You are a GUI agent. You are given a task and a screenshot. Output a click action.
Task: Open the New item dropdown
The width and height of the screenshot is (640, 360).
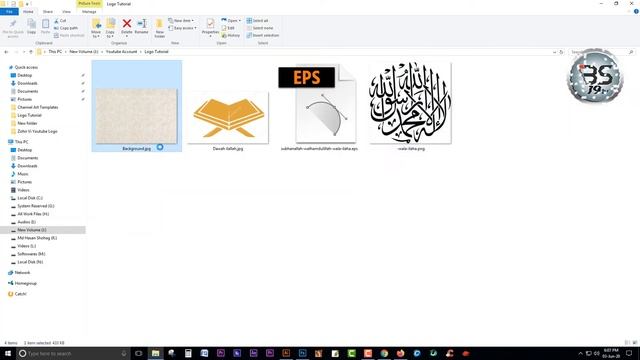coord(181,20)
